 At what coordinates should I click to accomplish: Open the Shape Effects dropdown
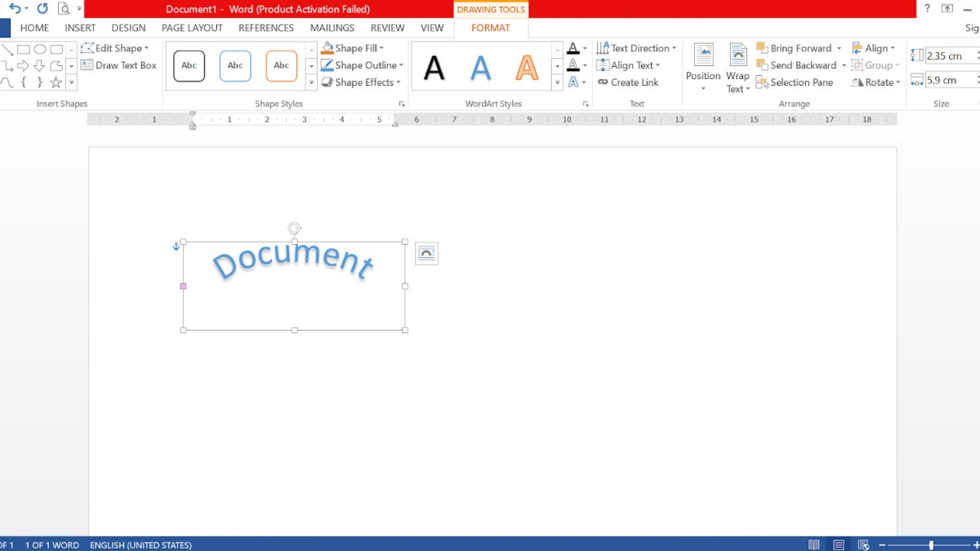tap(361, 82)
